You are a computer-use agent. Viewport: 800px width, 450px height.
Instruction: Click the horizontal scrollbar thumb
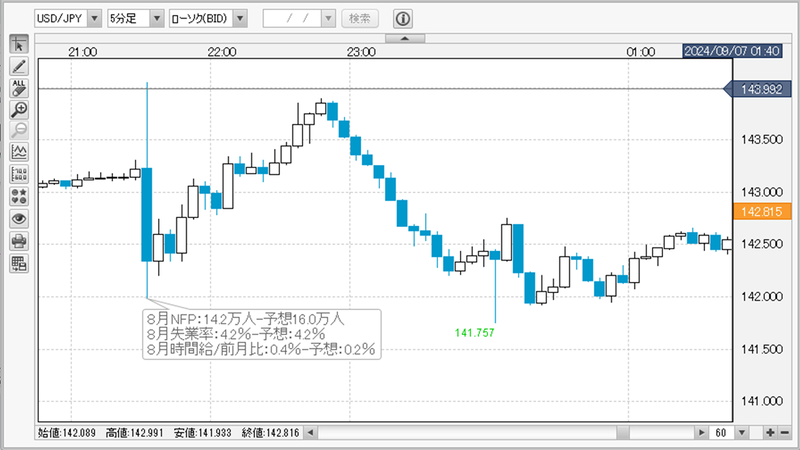(623, 433)
